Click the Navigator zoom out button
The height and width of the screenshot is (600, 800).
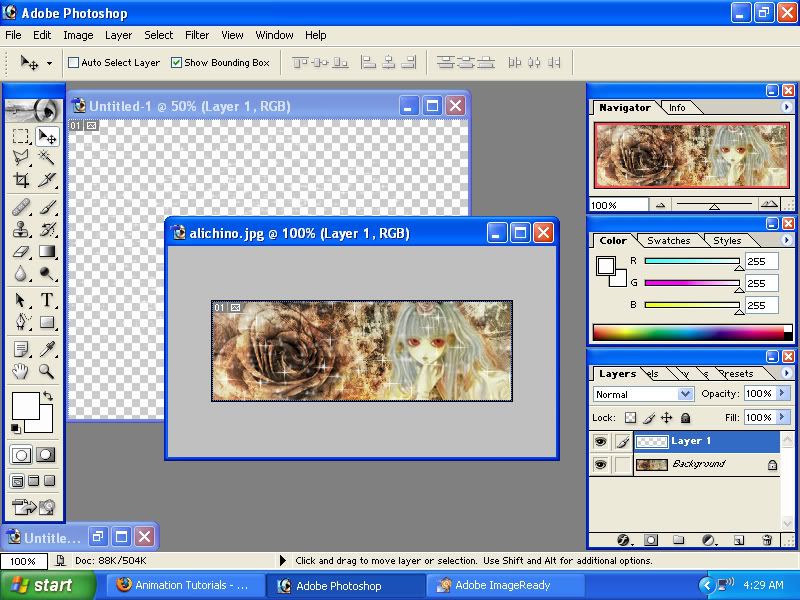coord(660,205)
